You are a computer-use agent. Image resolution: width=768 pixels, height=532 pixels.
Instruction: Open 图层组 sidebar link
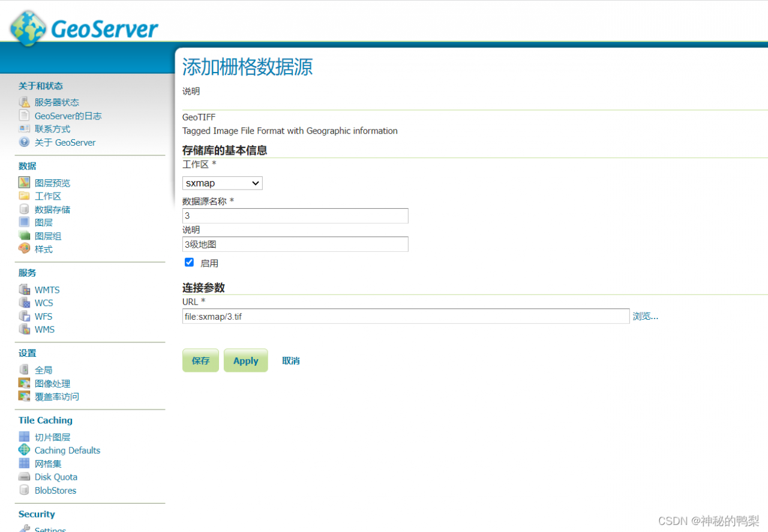[x=48, y=236]
